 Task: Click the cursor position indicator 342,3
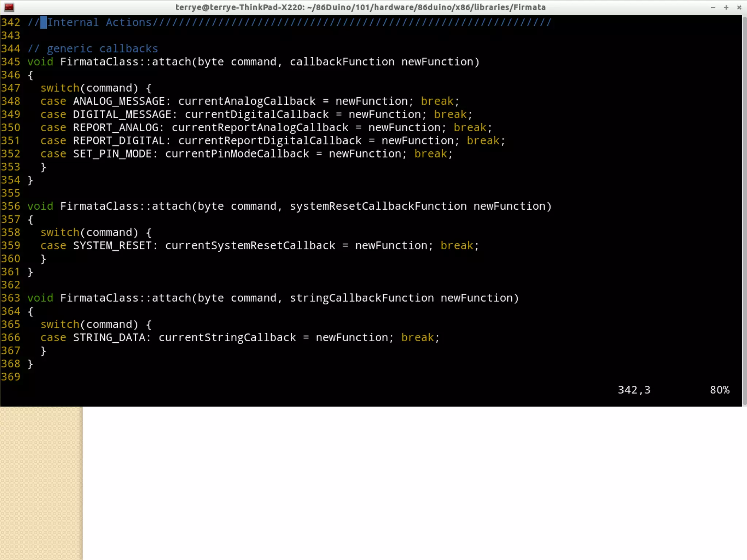(634, 390)
